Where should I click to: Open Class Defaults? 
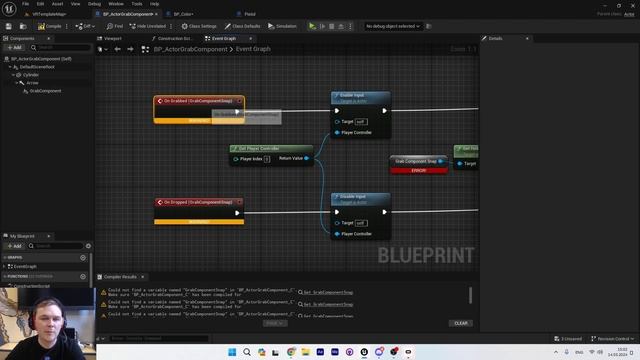tap(242, 26)
